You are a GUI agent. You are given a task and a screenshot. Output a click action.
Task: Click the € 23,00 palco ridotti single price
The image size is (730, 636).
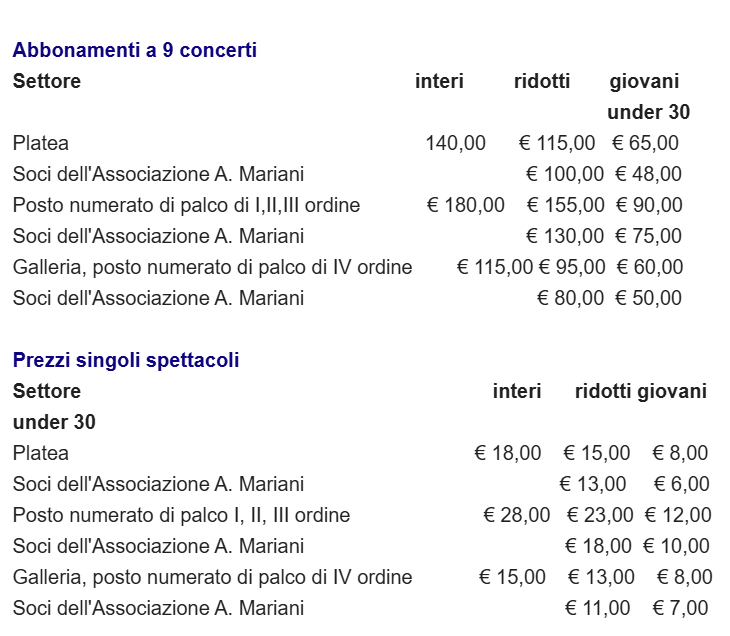[600, 515]
